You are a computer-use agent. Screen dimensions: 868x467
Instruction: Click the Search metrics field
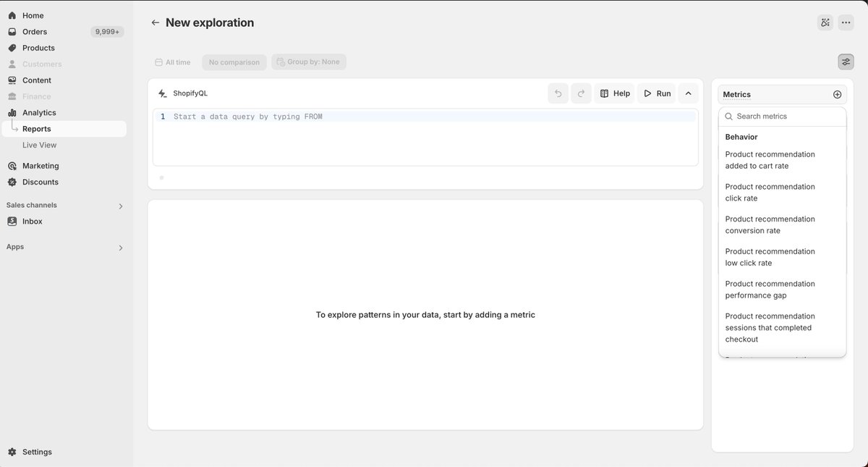click(x=782, y=116)
